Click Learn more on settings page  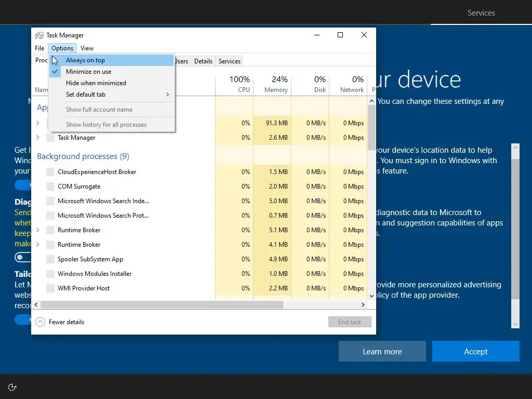click(382, 352)
